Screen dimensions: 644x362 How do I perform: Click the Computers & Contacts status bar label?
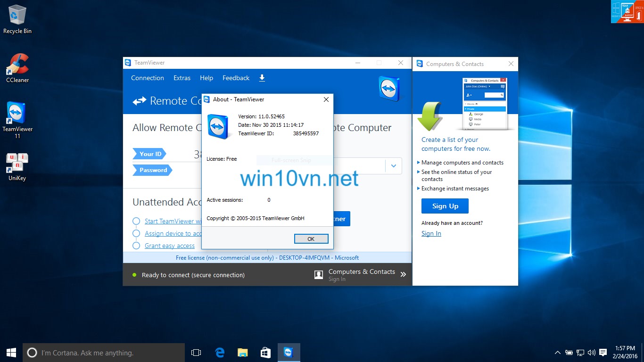(x=362, y=271)
